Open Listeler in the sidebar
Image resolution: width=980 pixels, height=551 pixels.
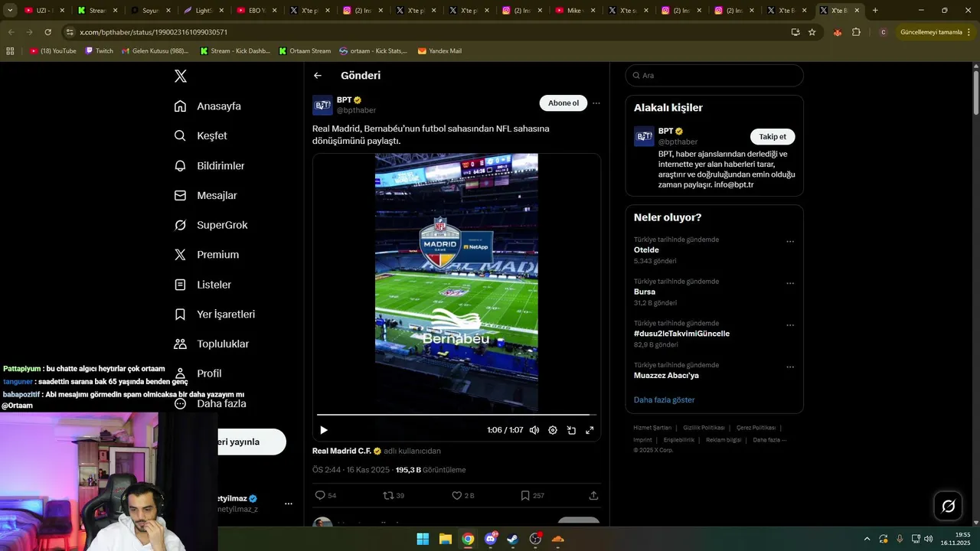202,285
